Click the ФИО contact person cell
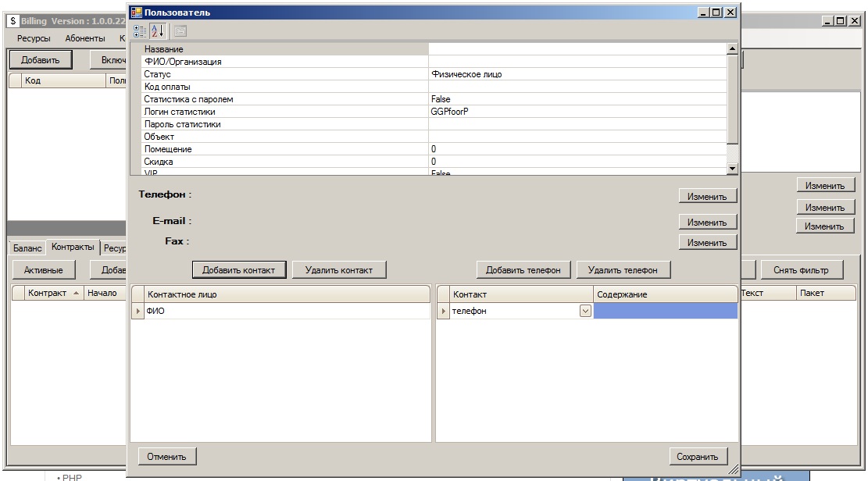 [x=287, y=311]
